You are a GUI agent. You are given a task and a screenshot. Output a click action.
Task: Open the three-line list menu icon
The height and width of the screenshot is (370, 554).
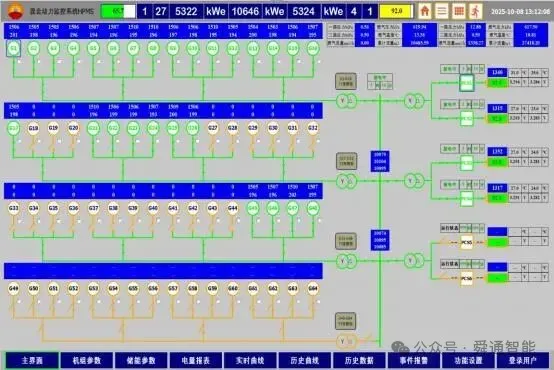coord(442,11)
